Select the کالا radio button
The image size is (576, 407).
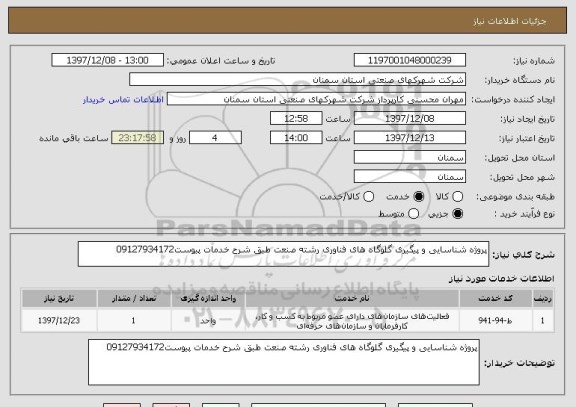click(457, 197)
